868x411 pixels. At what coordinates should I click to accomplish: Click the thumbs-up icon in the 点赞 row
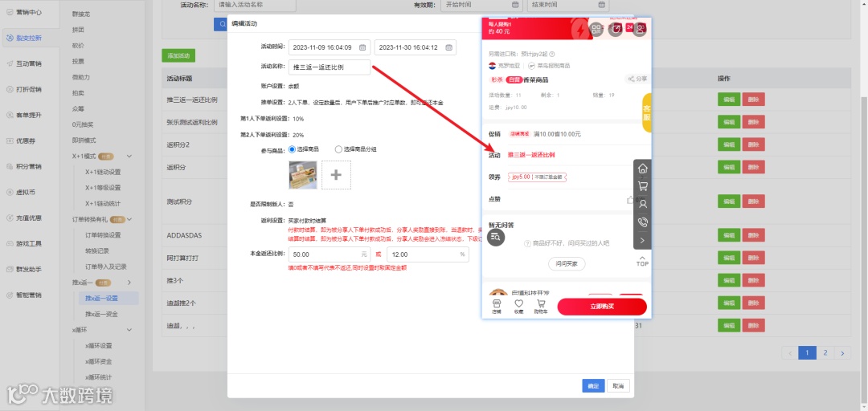tap(630, 200)
